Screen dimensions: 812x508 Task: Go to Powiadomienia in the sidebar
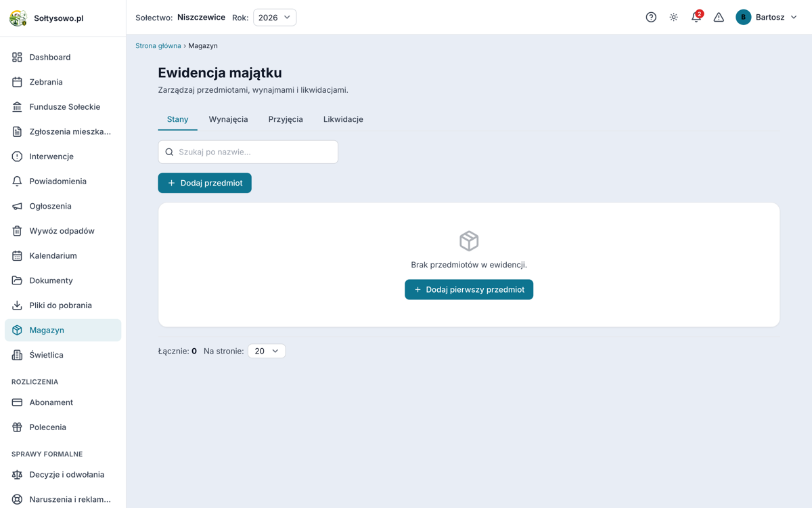[x=63, y=182]
